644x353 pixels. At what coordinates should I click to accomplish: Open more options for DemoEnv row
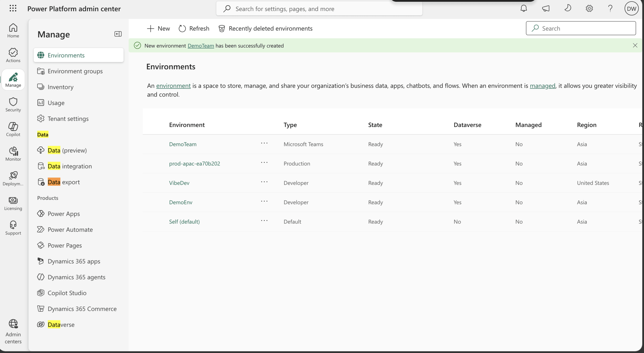(x=264, y=201)
